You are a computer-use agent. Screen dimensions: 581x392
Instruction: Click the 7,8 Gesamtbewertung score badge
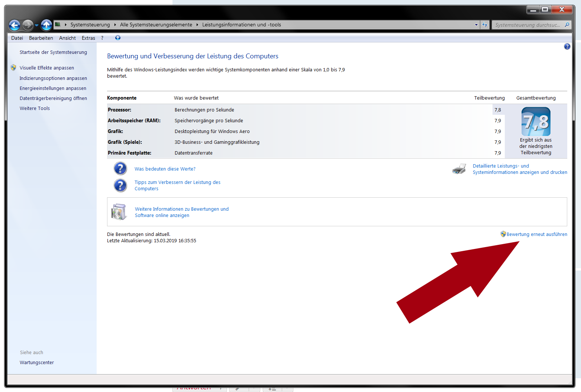point(536,122)
